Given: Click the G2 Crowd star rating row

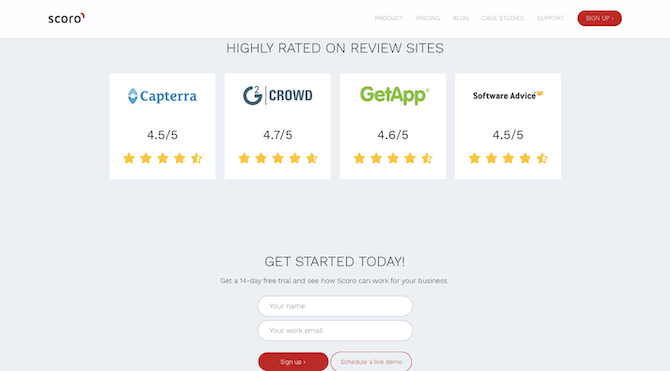Looking at the screenshot, I should (278, 159).
